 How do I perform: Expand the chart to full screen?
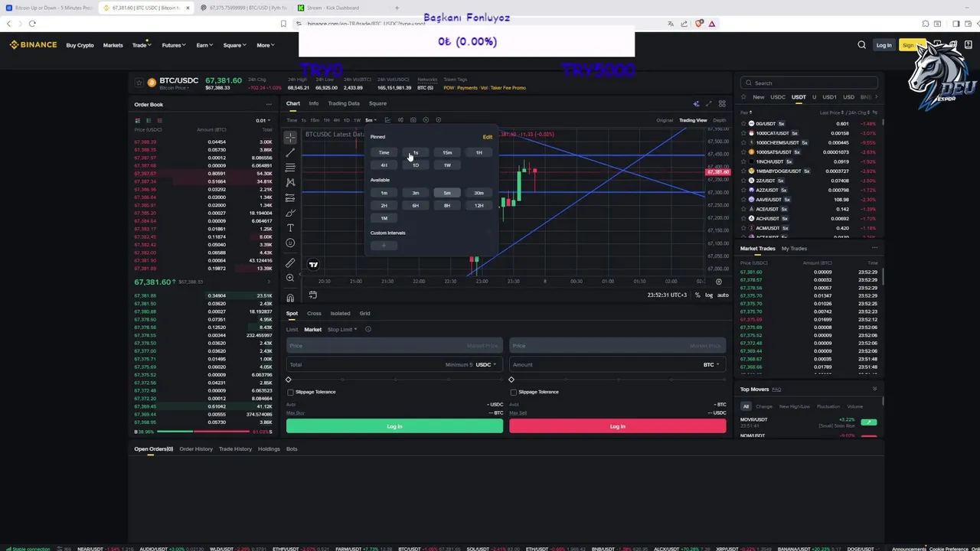click(708, 103)
